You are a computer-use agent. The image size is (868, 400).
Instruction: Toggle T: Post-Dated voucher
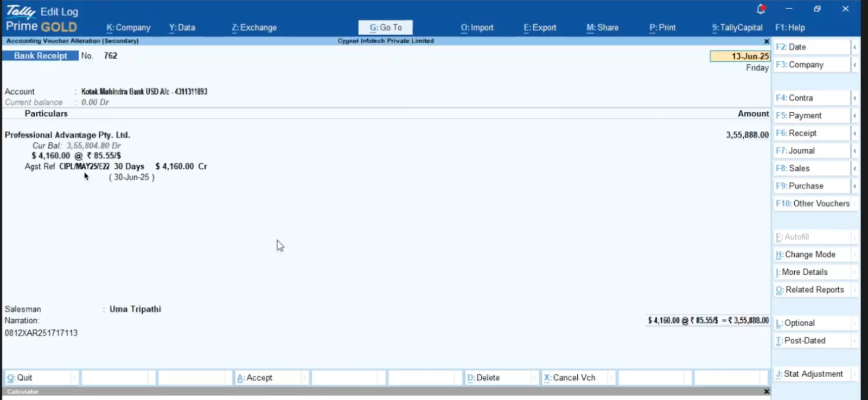point(812,341)
